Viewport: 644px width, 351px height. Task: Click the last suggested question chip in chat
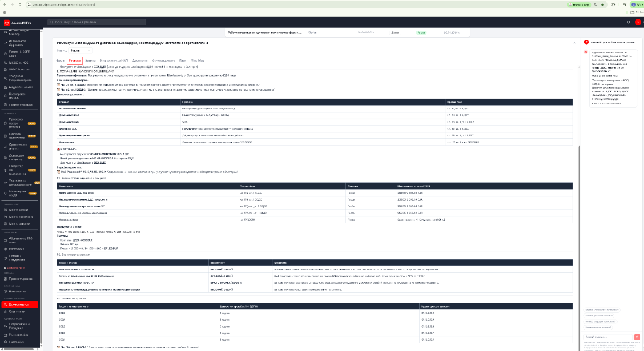click(597, 328)
